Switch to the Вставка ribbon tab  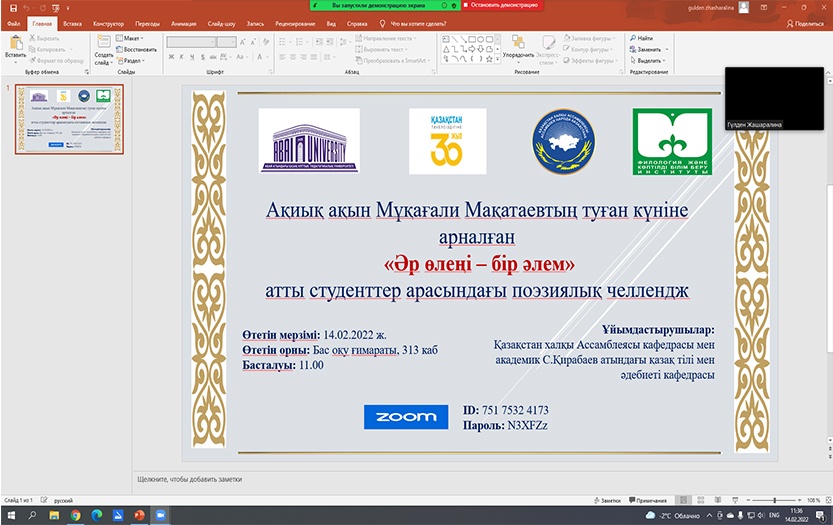tap(72, 21)
